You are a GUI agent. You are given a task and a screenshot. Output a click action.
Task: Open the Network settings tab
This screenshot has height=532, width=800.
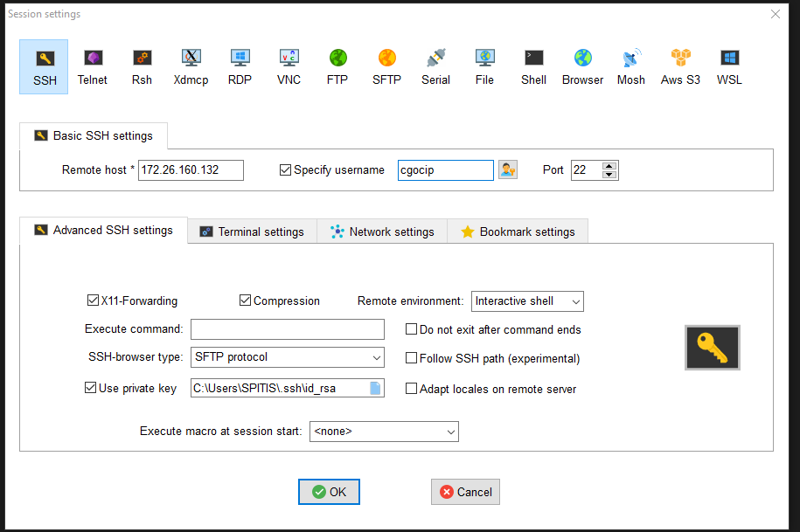tap(382, 231)
